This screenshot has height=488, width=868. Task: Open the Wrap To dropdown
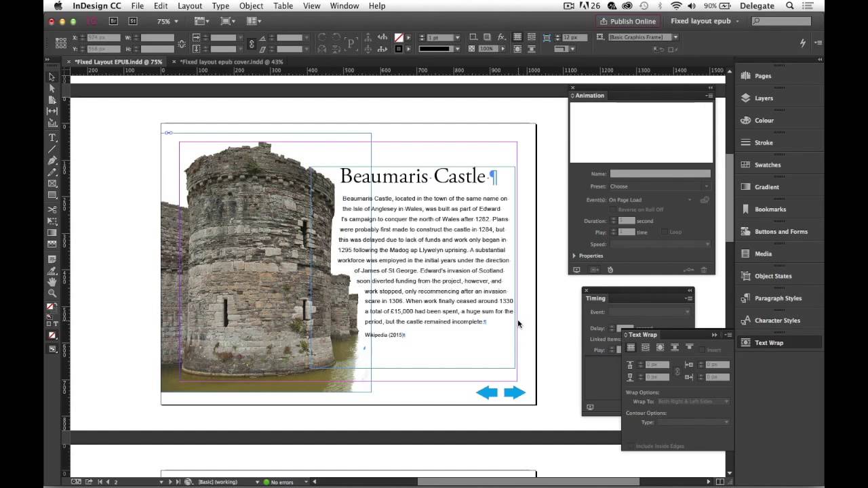pos(692,401)
